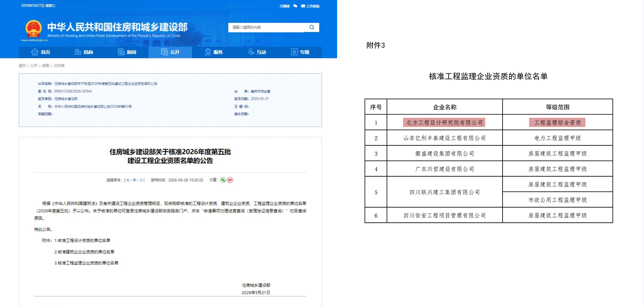Set font size to 小
644x307 pixels.
pyautogui.click(x=141, y=180)
